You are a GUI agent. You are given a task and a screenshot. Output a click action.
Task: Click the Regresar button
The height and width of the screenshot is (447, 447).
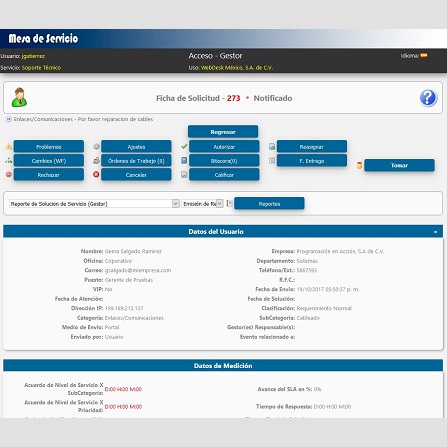223,132
